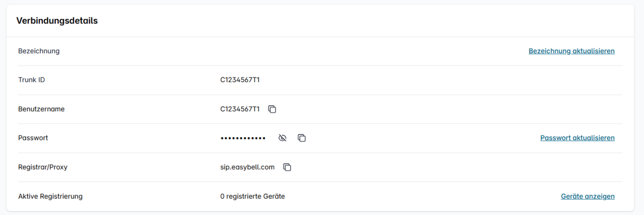Viewport: 644px width, 215px height.
Task: Click the Registrar/Proxy row label
Action: click(x=43, y=167)
